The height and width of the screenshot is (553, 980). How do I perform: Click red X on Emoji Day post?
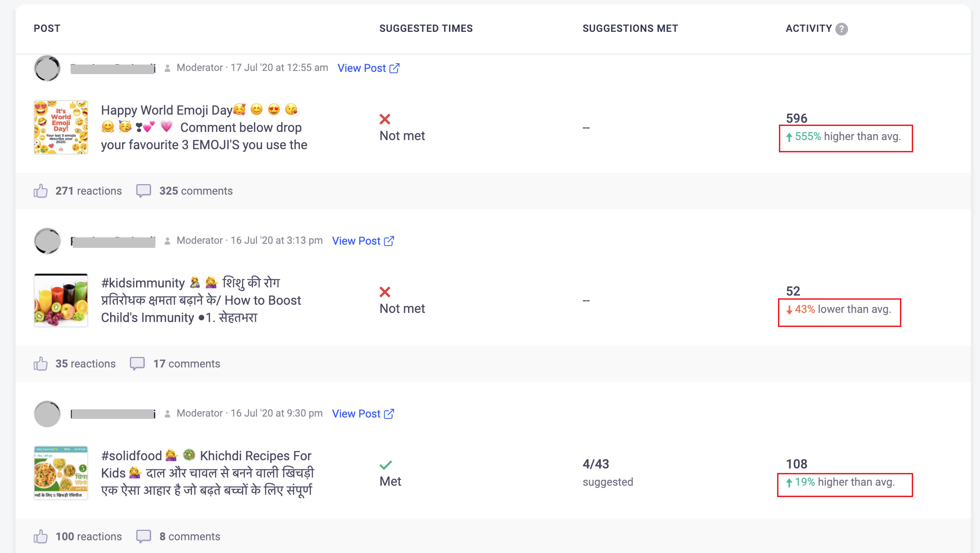coord(385,119)
